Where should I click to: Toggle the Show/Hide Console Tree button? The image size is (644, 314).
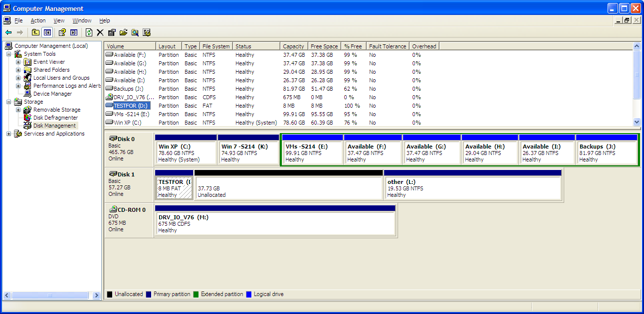click(47, 32)
